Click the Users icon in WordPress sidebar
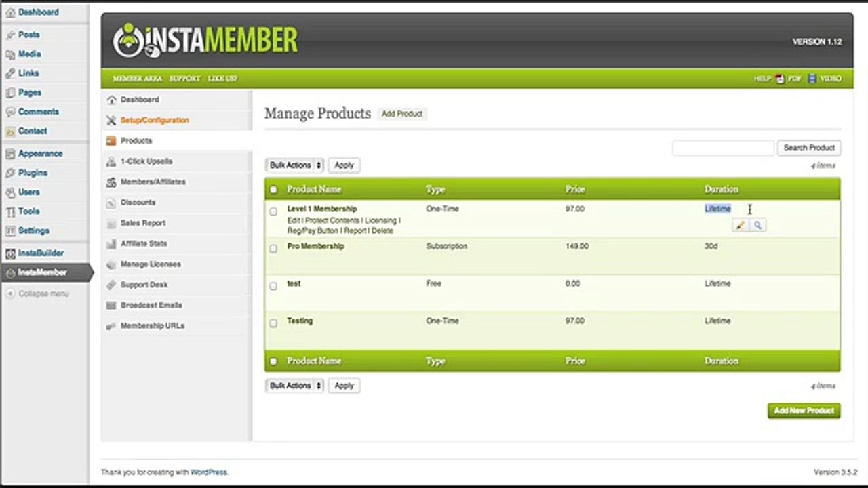Screen dimensions: 868x488 10,192
